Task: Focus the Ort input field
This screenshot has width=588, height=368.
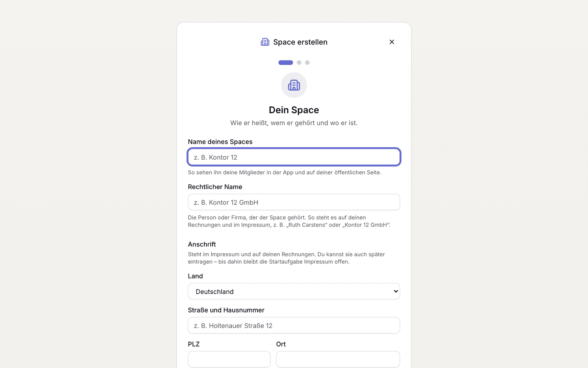Action: click(x=338, y=359)
